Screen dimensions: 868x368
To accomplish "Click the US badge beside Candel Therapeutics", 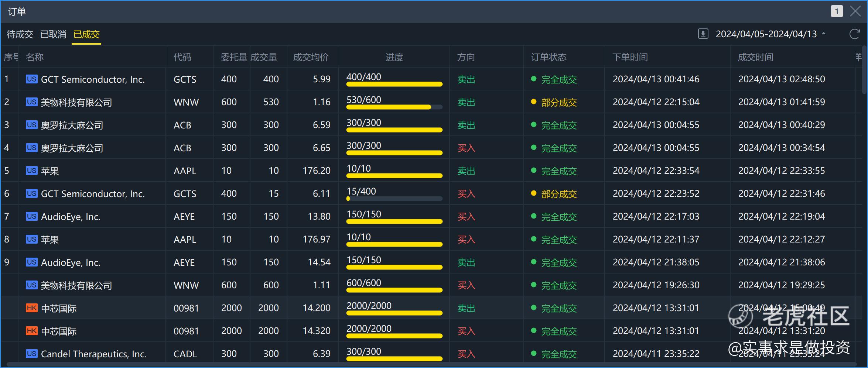I will tap(31, 354).
